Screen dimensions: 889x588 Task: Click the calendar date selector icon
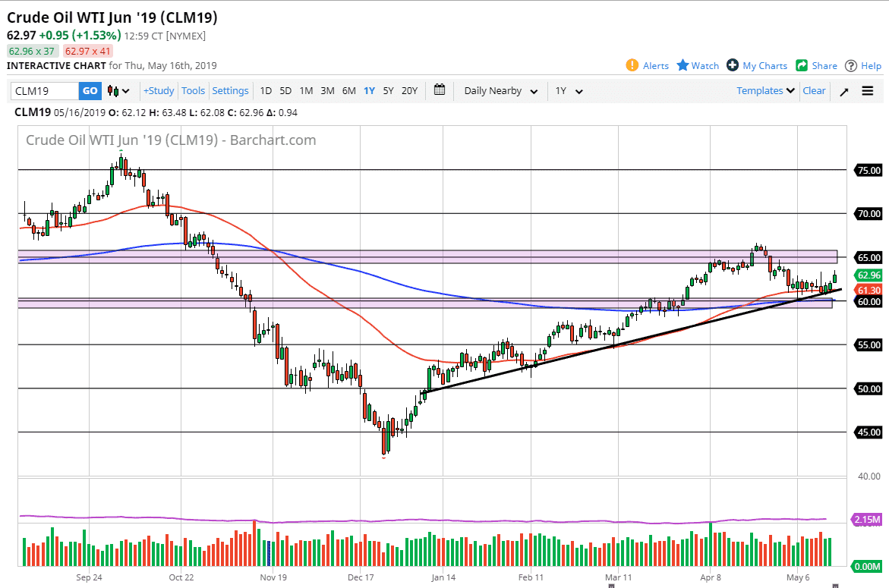coord(439,90)
